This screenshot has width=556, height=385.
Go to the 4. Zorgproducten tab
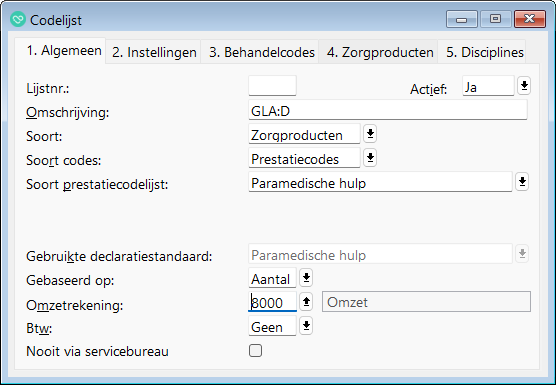tap(378, 52)
